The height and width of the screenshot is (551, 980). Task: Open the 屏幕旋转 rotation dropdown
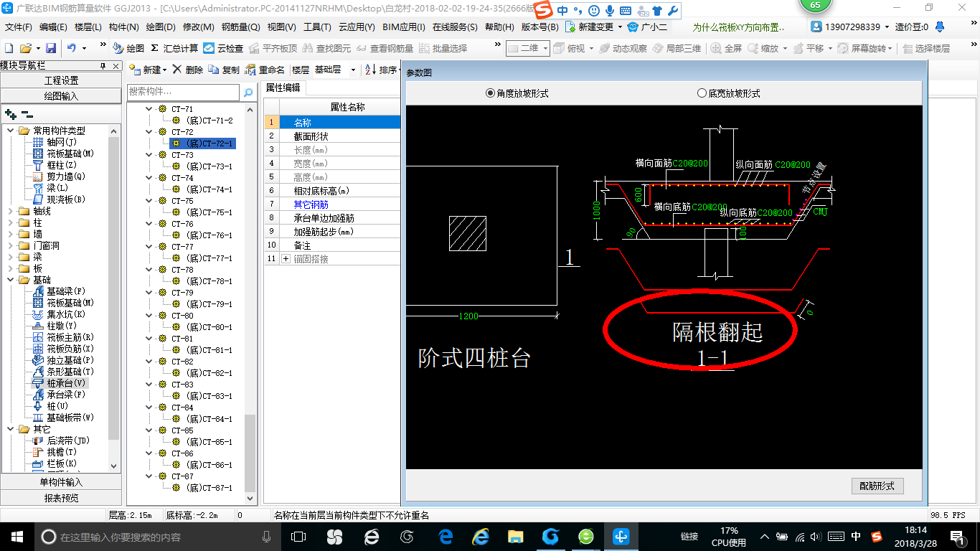[891, 49]
